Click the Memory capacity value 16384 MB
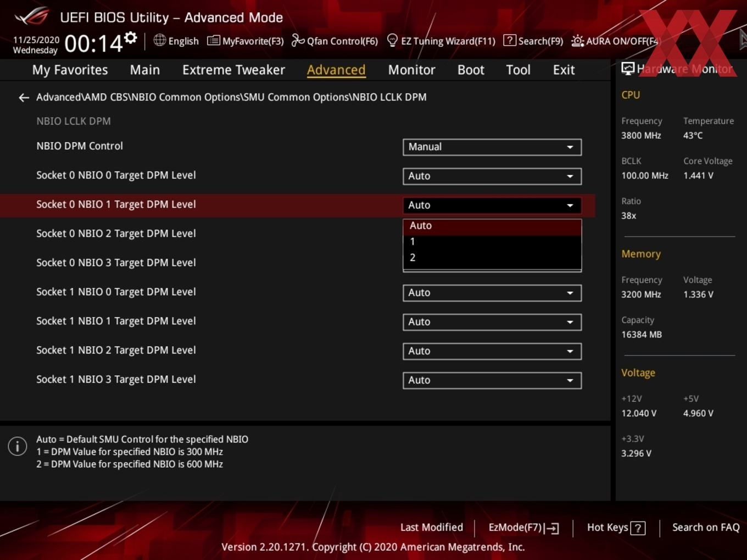This screenshot has height=560, width=747. point(642,335)
